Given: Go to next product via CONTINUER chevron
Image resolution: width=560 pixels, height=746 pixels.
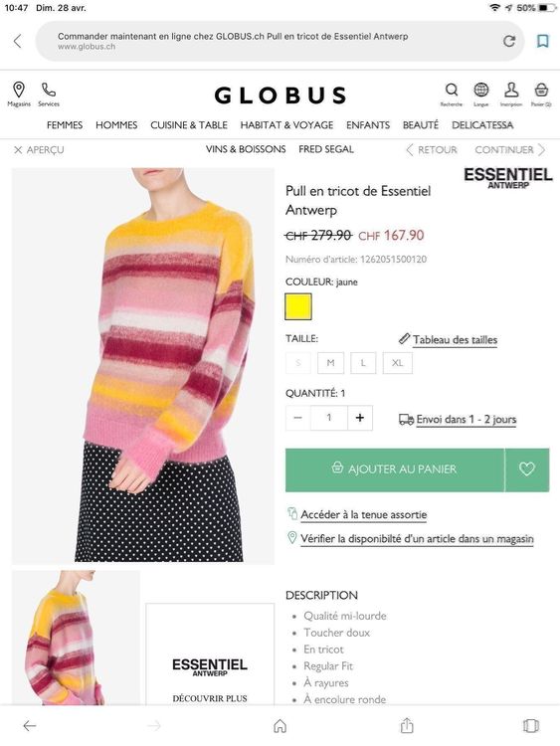Looking at the screenshot, I should click(x=541, y=150).
